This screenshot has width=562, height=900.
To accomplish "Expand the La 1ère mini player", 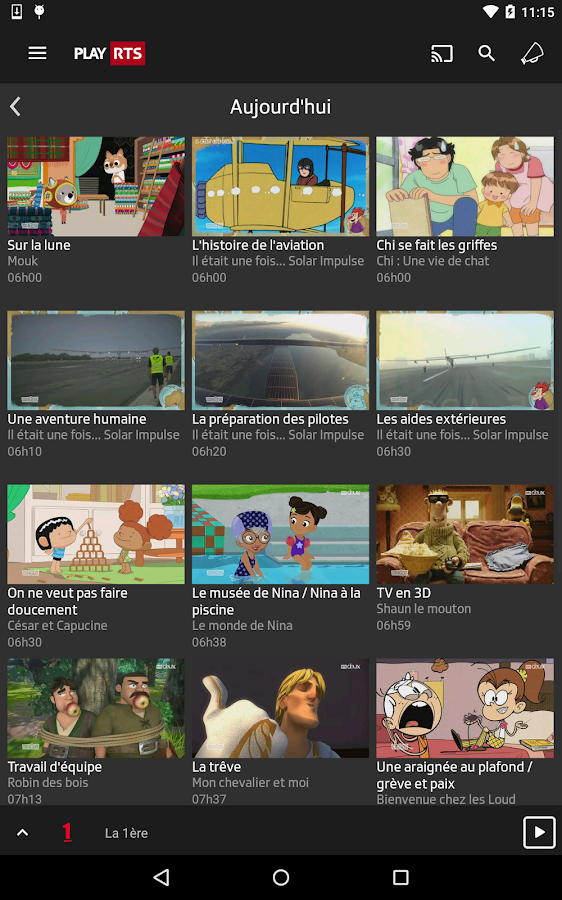I will point(22,832).
